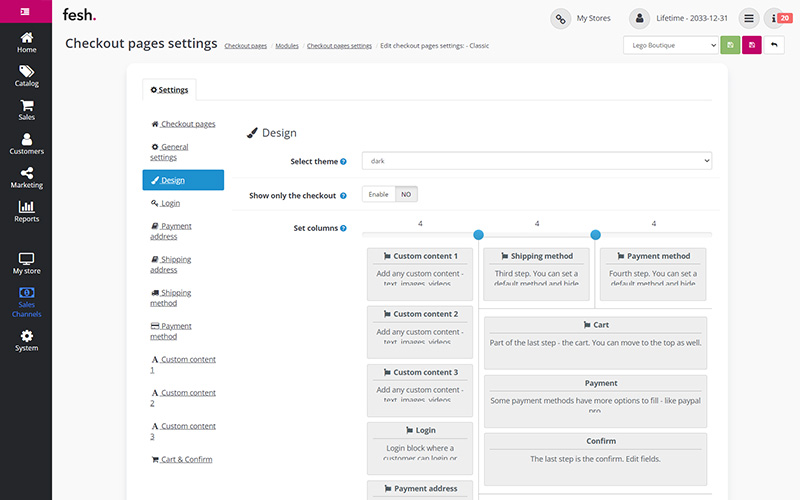
Task: Click the pink save-and-exit button
Action: tap(752, 45)
